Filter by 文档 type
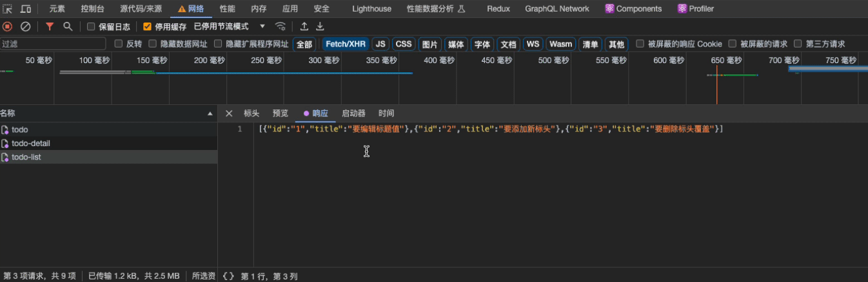 pos(508,44)
